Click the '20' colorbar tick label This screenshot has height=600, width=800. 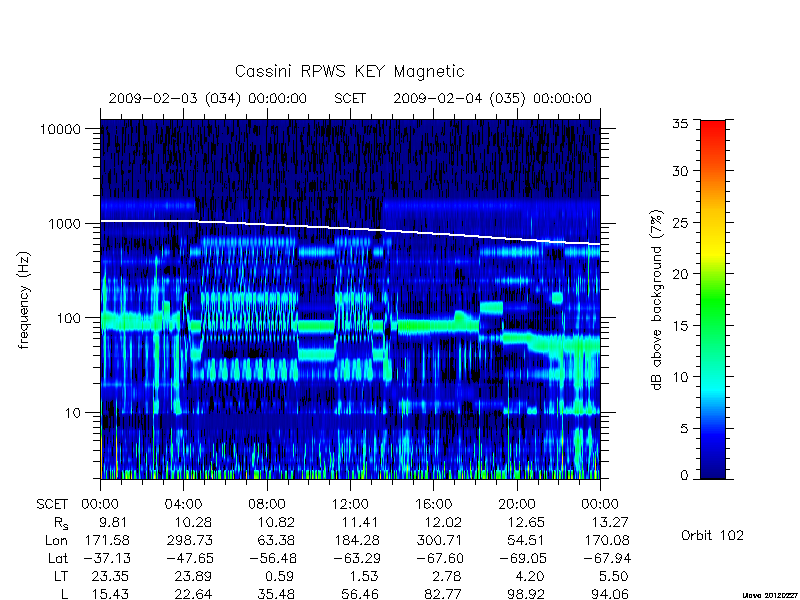(x=680, y=273)
